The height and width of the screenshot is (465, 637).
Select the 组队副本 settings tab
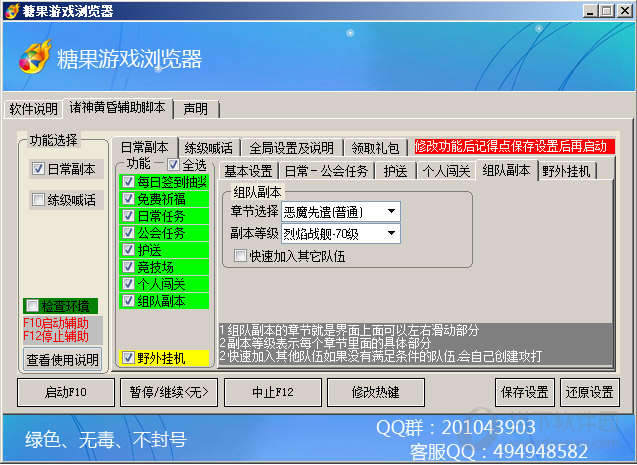[x=507, y=170]
